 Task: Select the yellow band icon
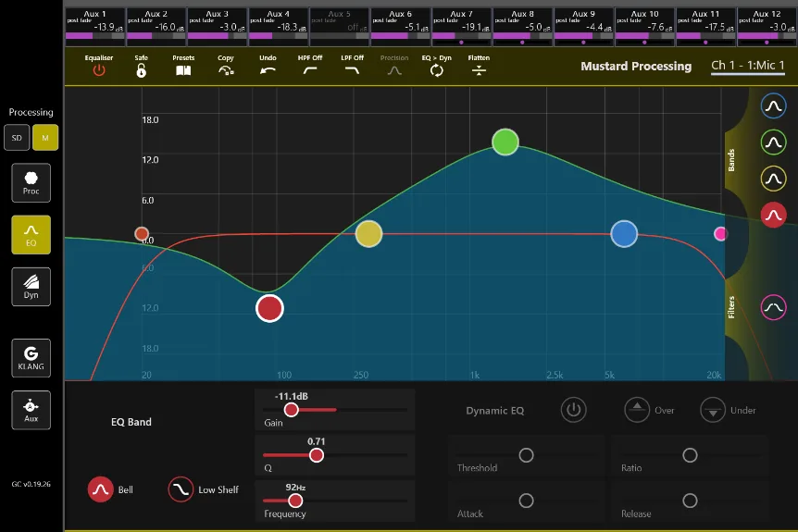pyautogui.click(x=773, y=179)
